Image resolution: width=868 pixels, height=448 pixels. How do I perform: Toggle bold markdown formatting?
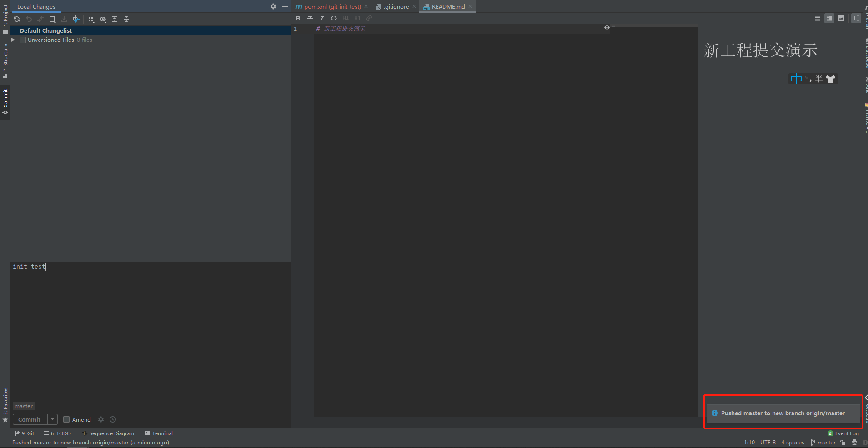(x=298, y=18)
